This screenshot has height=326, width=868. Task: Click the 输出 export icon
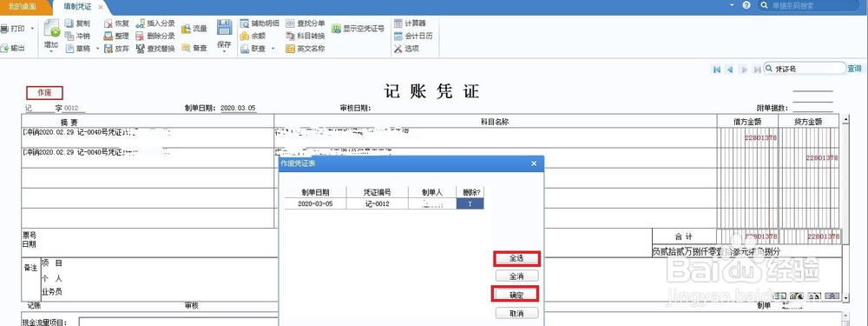(4, 48)
